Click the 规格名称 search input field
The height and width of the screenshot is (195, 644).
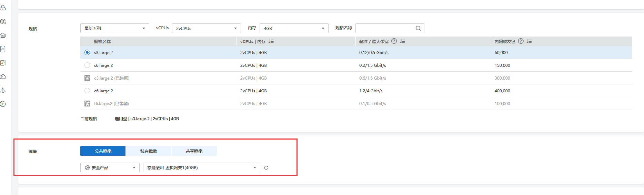click(384, 28)
